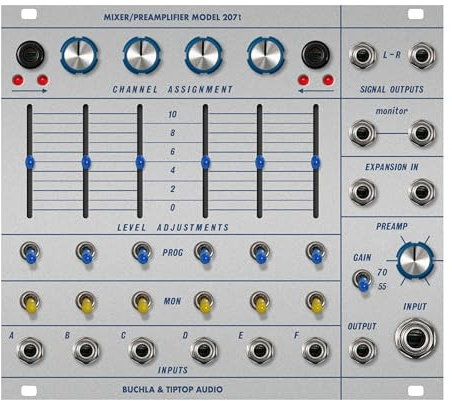Click the leftmost Channel Assignment knob
Viewport: 452px width, 401px height.
click(x=79, y=55)
